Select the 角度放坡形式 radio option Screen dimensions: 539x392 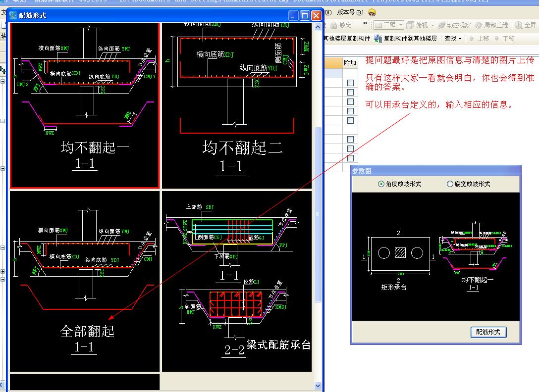(x=399, y=184)
